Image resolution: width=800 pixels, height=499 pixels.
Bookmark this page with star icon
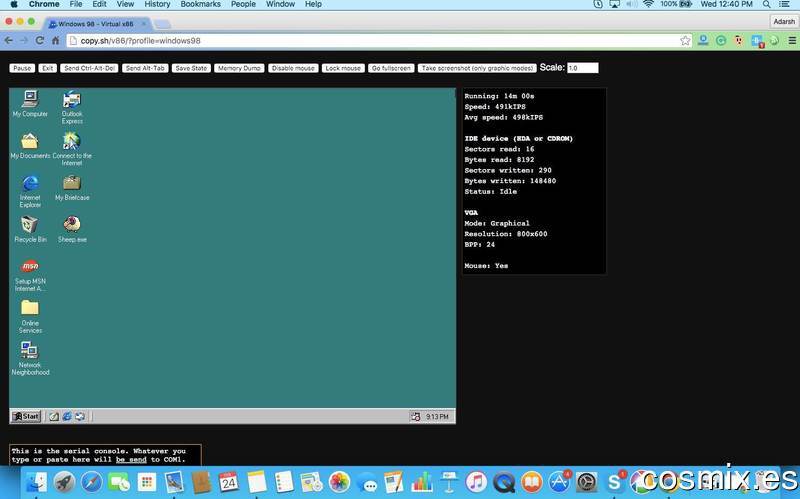click(685, 40)
